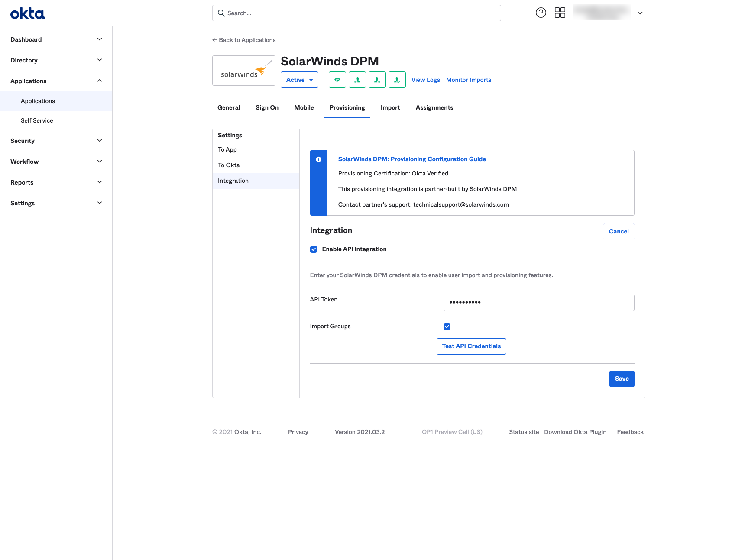Click the pencil edit logo icon

point(270,61)
